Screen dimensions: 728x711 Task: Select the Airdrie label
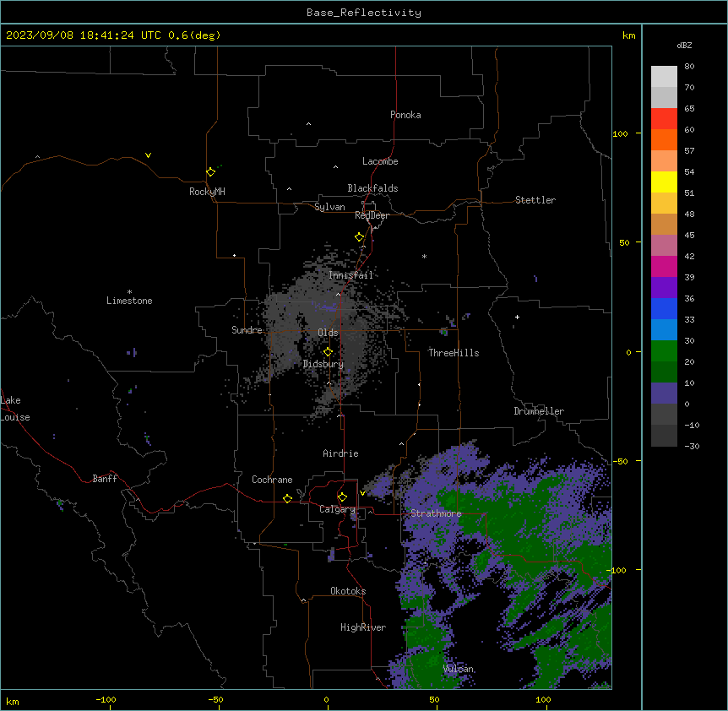coord(340,453)
